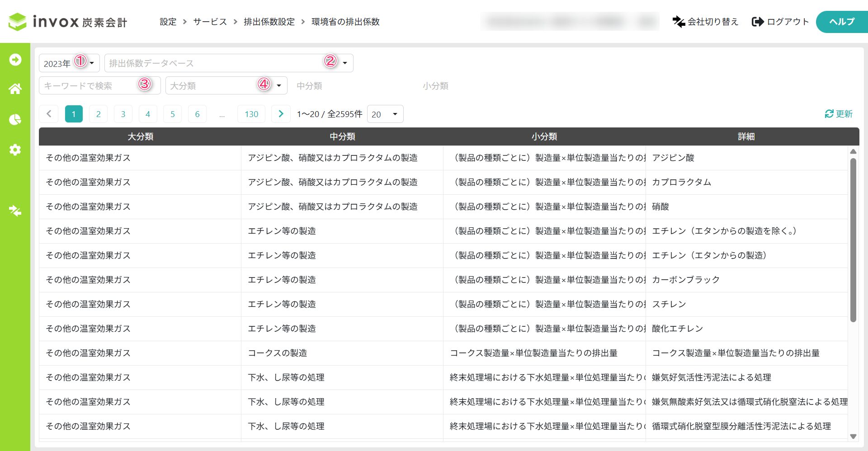Select the row with detail 硝酸
Image resolution: width=868 pixels, height=451 pixels.
pyautogui.click(x=443, y=207)
